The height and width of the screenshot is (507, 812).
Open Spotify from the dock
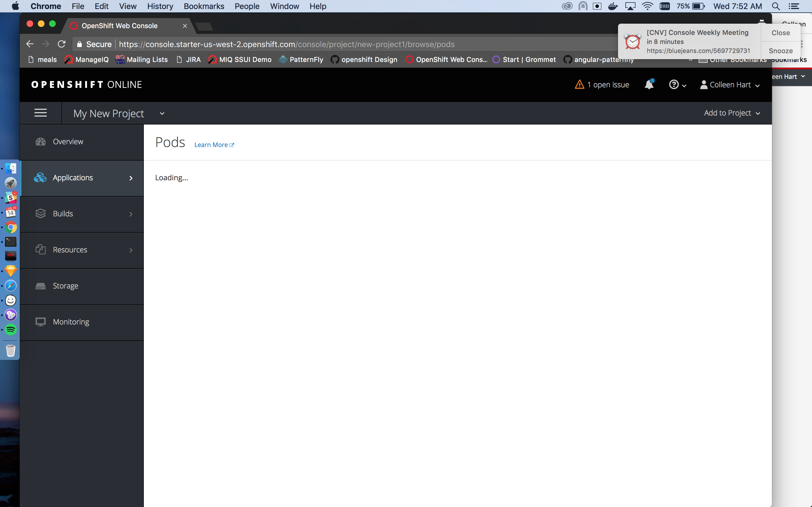coord(10,330)
